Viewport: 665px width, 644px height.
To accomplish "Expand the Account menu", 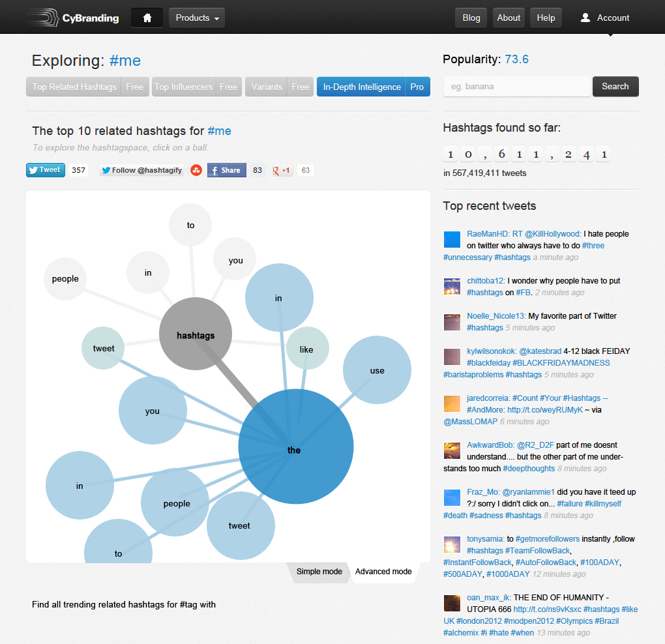I will click(605, 18).
